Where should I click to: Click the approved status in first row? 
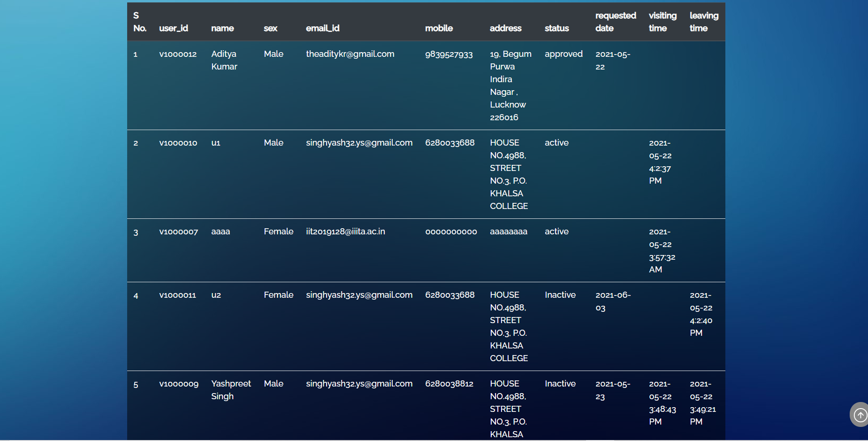(563, 54)
